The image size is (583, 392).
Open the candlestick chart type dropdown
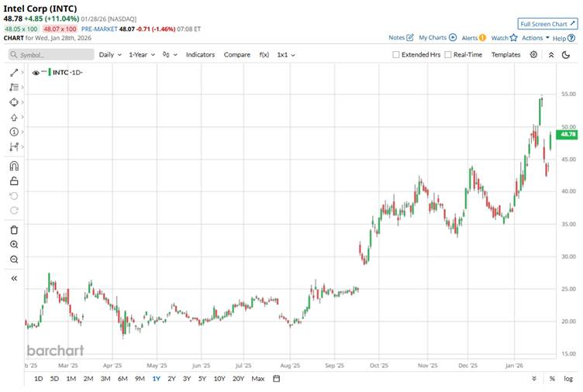(170, 55)
